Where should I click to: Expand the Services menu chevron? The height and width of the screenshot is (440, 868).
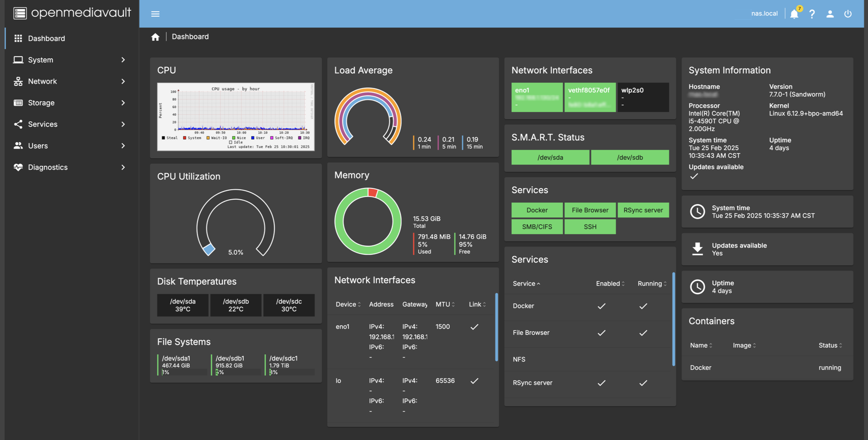tap(123, 124)
